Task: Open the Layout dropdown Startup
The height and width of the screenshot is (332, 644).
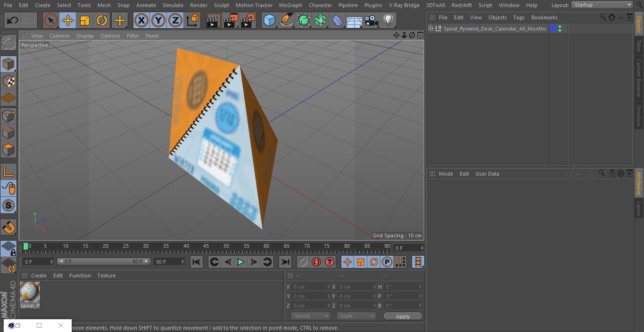Action: 603,5
